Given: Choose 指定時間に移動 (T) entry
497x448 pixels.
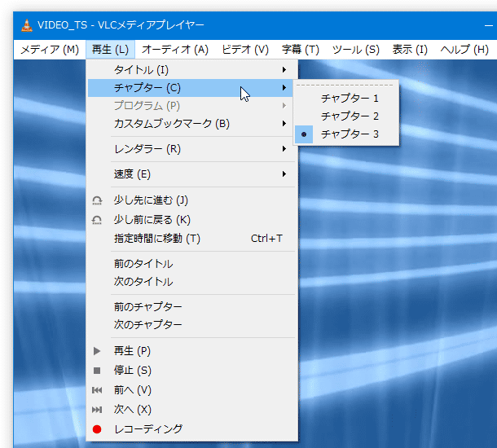Looking at the screenshot, I should (x=191, y=239).
